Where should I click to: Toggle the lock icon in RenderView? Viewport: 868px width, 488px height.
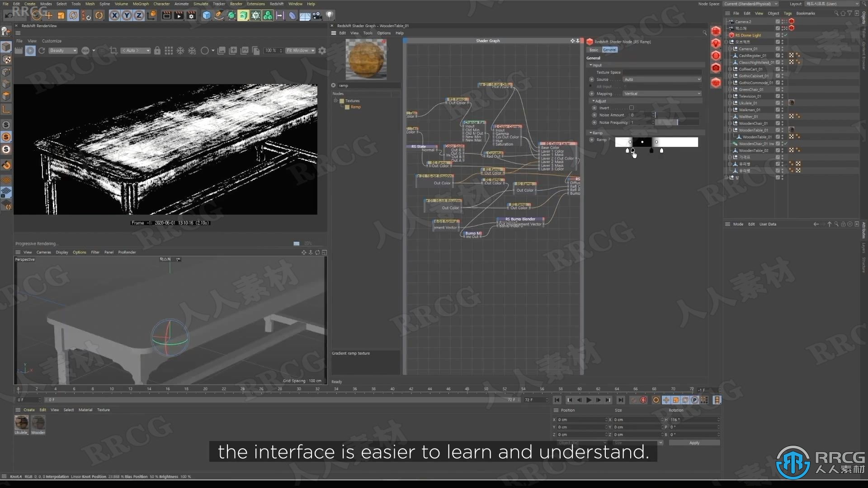point(157,51)
